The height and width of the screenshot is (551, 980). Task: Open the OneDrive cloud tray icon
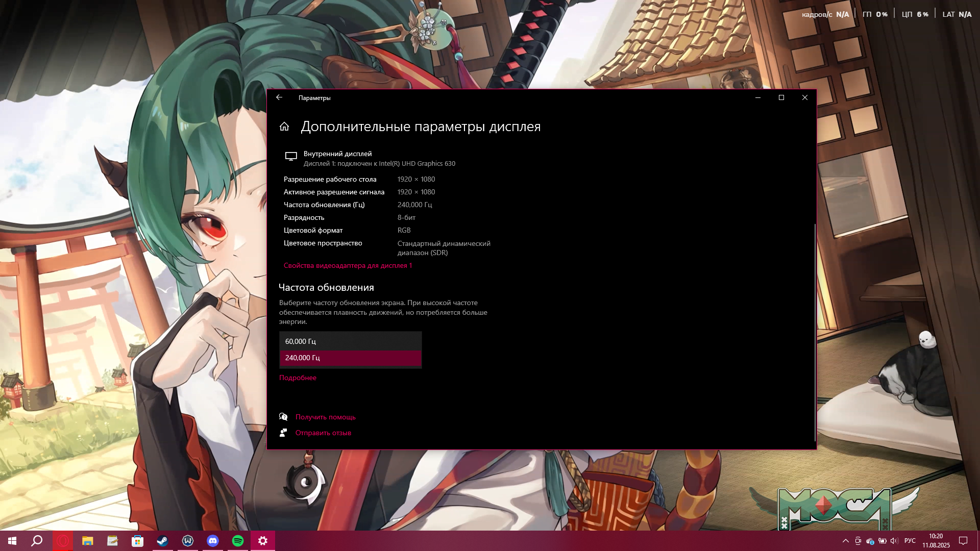[x=870, y=541]
